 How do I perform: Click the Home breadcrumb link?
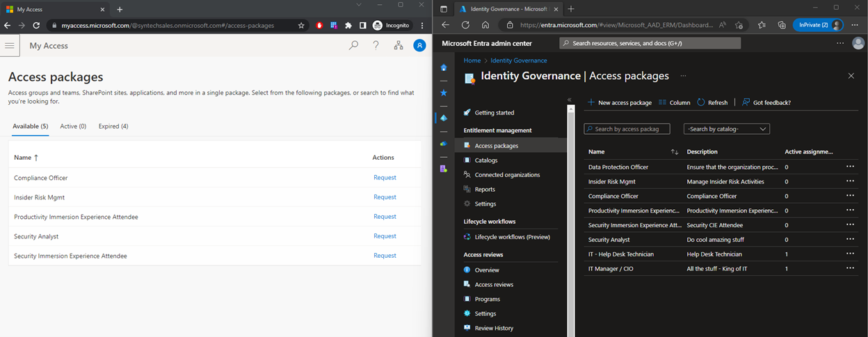pos(472,60)
